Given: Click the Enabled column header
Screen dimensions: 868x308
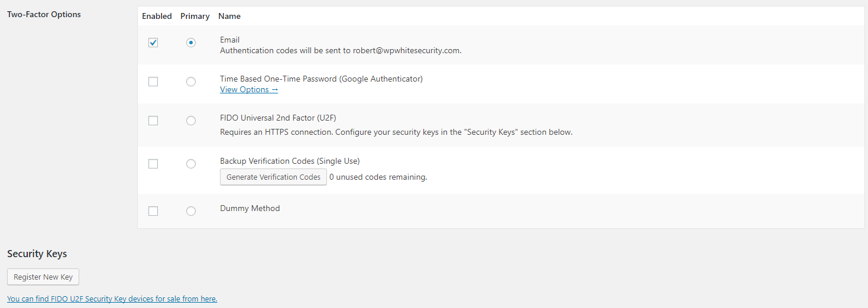Looking at the screenshot, I should [x=157, y=16].
